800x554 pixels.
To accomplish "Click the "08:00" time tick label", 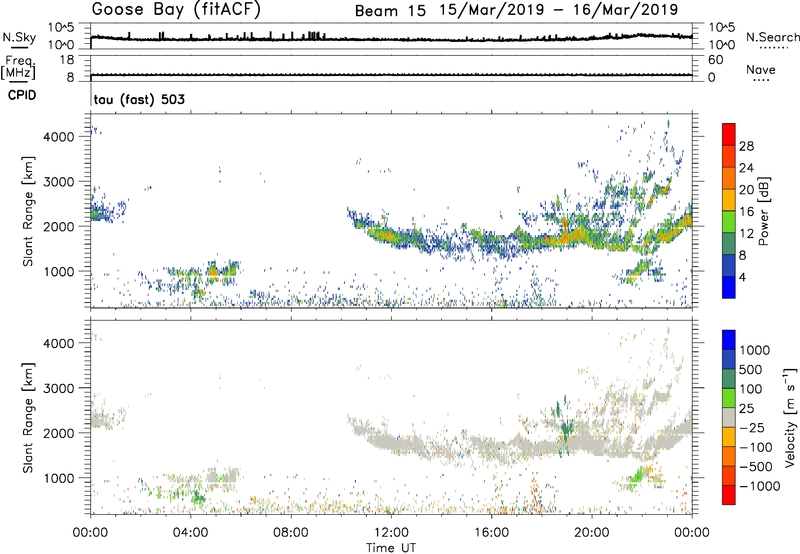I will [x=291, y=533].
